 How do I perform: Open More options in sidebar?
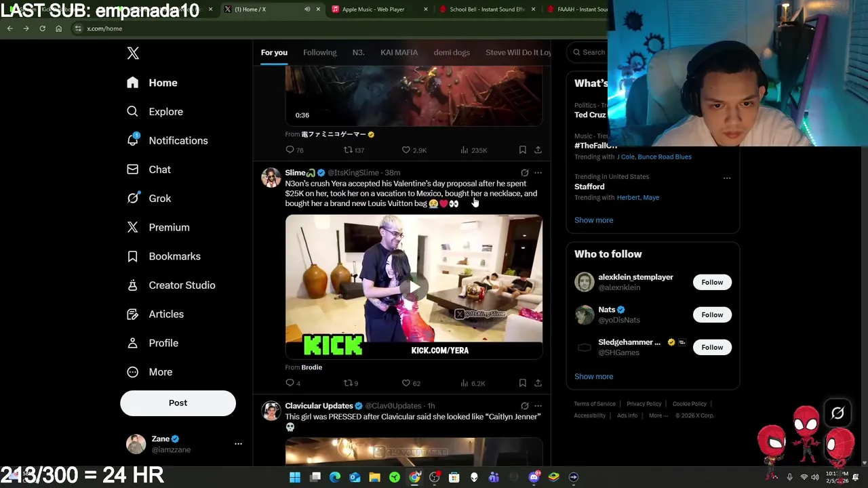tap(150, 372)
